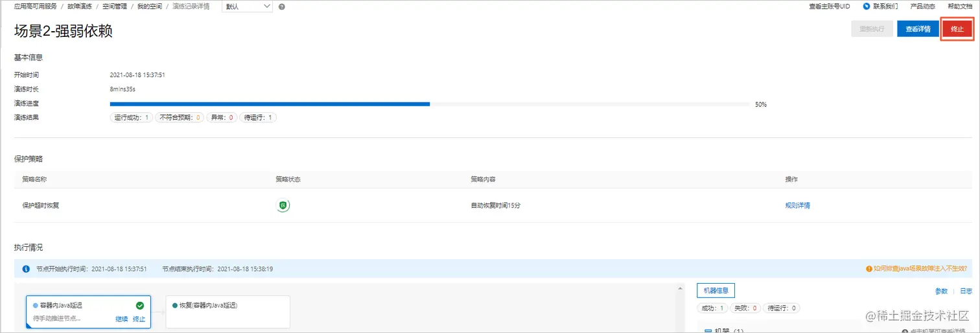Click the 8mins35s duration value
The width and height of the screenshot is (980, 333).
click(122, 89)
